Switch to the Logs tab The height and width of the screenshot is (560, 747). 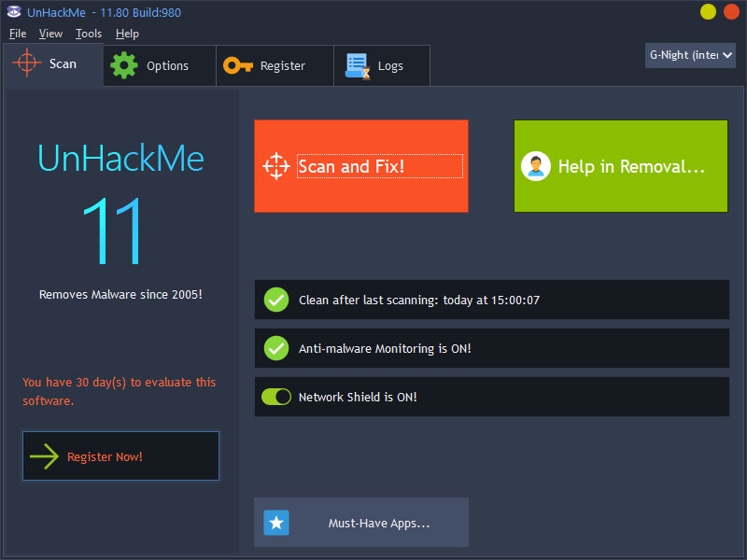[x=382, y=65]
